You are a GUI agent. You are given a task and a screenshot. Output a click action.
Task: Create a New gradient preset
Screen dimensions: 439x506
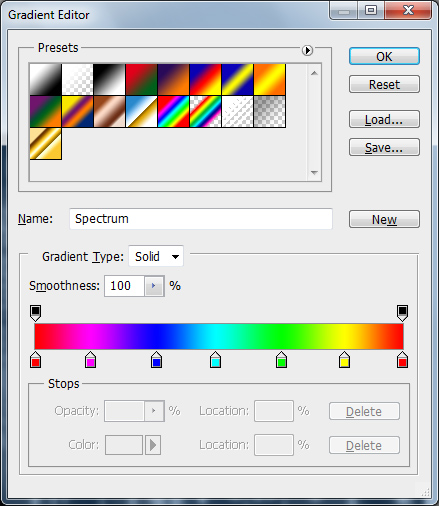coord(384,219)
